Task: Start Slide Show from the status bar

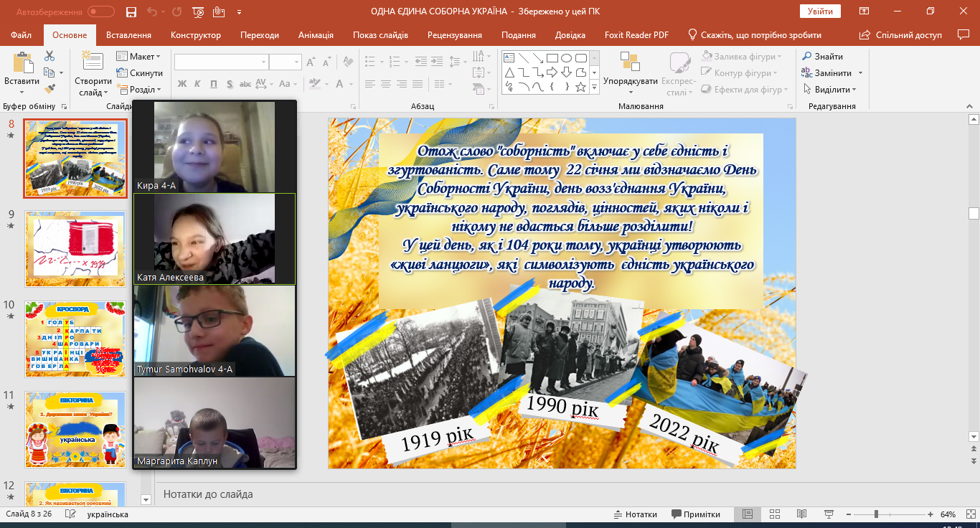Action: click(829, 514)
